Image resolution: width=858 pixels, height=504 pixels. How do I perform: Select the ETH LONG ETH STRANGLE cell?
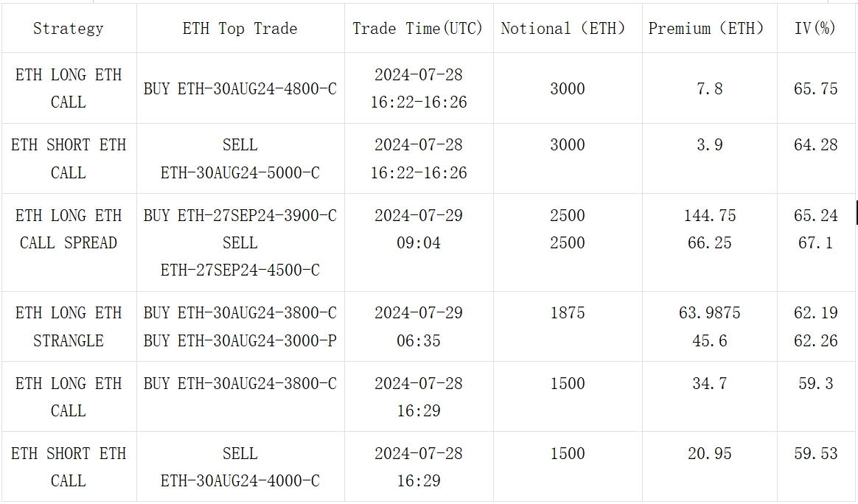click(x=69, y=326)
